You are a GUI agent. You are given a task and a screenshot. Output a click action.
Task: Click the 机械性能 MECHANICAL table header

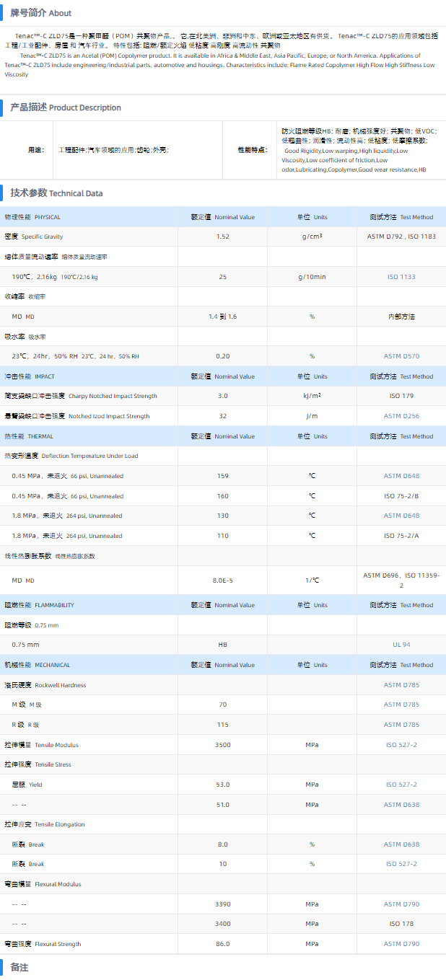click(x=38, y=665)
